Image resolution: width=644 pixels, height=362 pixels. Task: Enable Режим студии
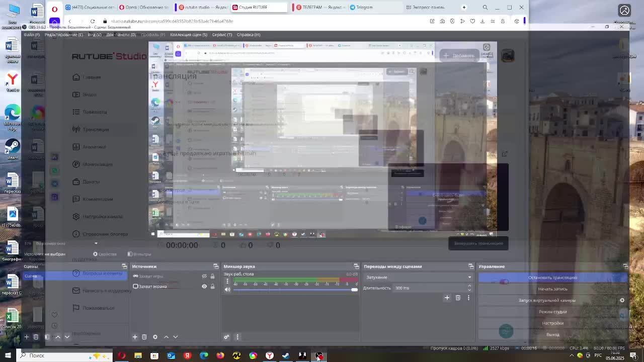552,312
